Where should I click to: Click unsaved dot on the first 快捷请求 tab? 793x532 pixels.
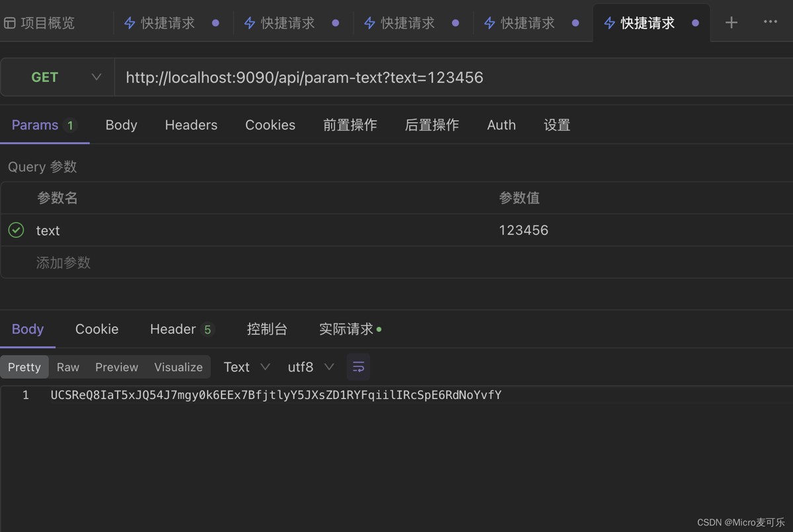[215, 23]
